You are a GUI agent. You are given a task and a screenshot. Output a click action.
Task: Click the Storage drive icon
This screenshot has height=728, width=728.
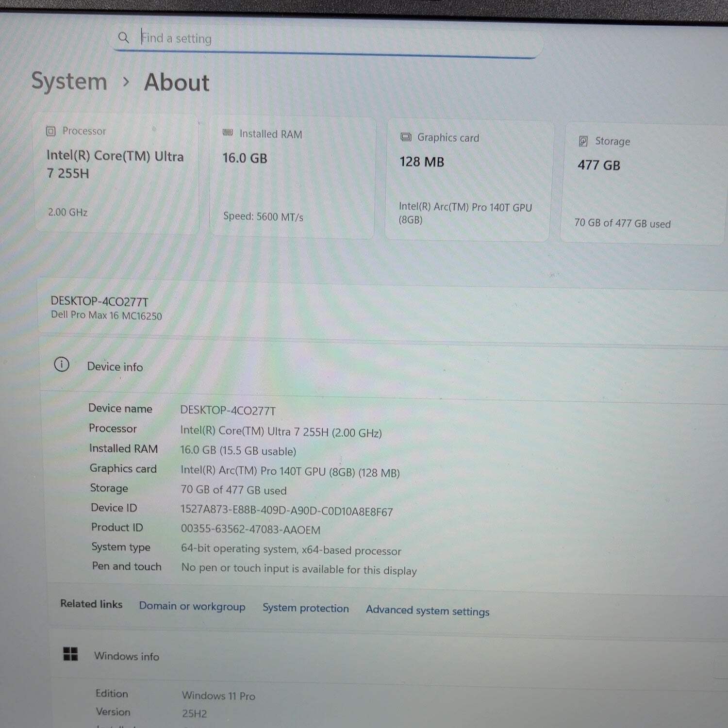pyautogui.click(x=583, y=141)
